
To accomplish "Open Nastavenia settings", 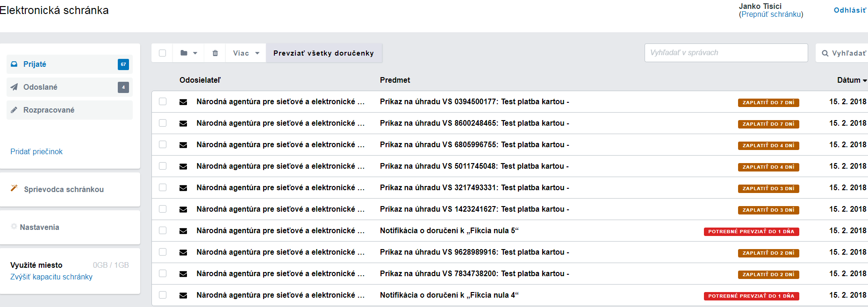I will click(x=39, y=227).
